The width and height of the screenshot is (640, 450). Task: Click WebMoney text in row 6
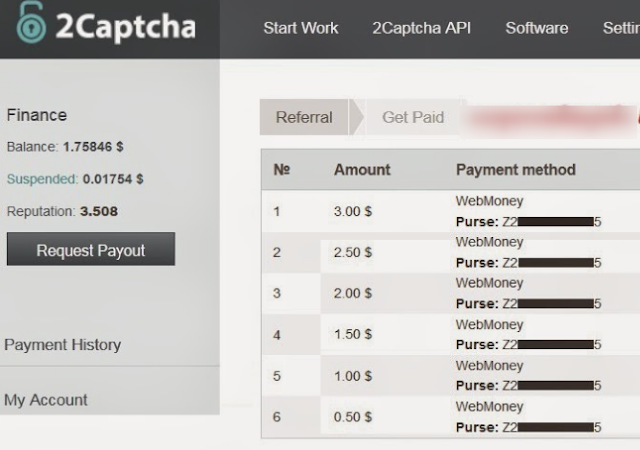pyautogui.click(x=489, y=406)
